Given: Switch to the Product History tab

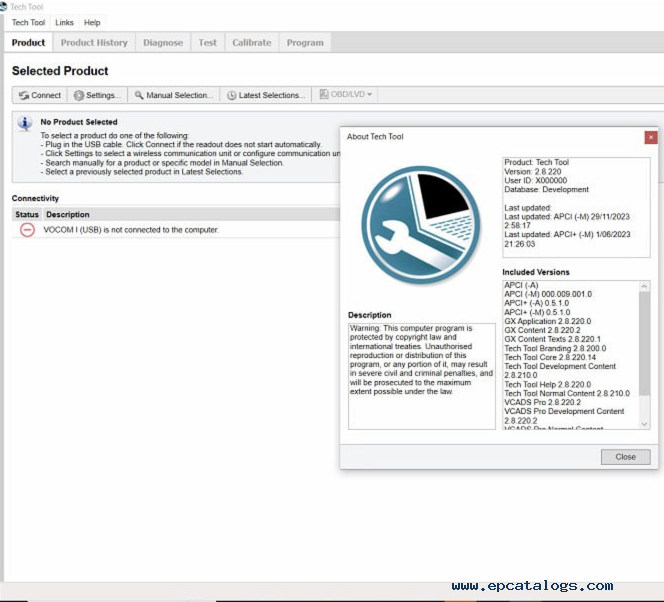Looking at the screenshot, I should coord(94,43).
